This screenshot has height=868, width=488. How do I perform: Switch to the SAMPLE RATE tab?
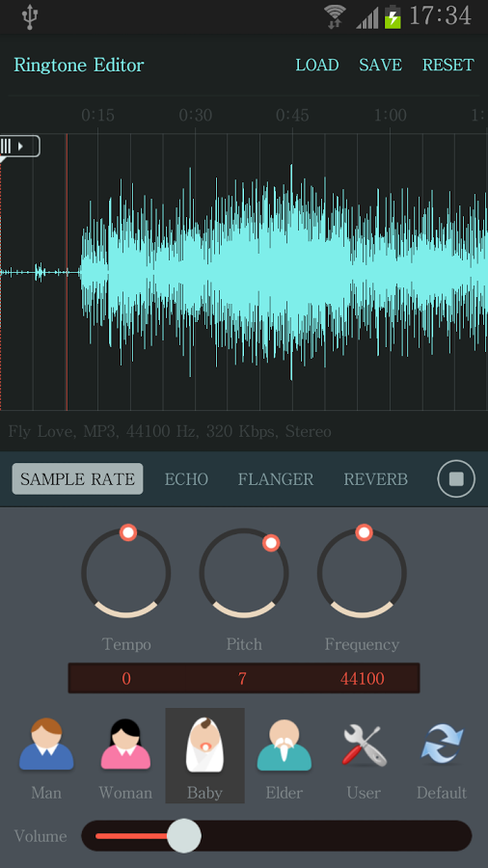(77, 478)
